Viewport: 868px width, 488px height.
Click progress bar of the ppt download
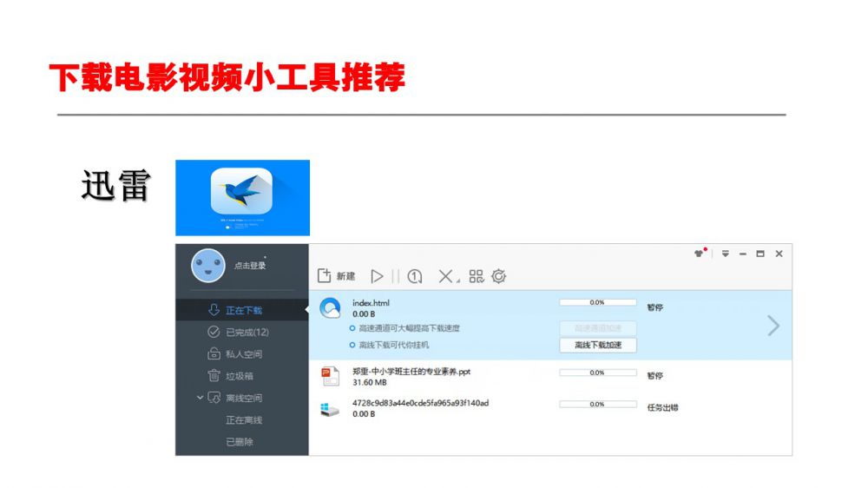click(596, 373)
